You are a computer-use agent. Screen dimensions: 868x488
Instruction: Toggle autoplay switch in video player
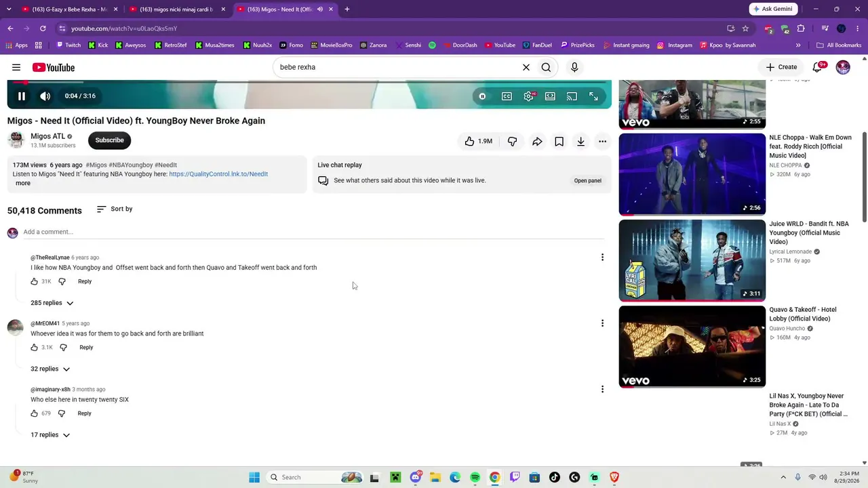coord(482,96)
